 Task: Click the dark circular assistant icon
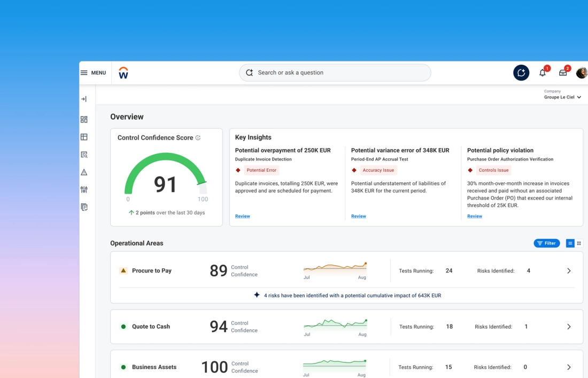click(521, 73)
